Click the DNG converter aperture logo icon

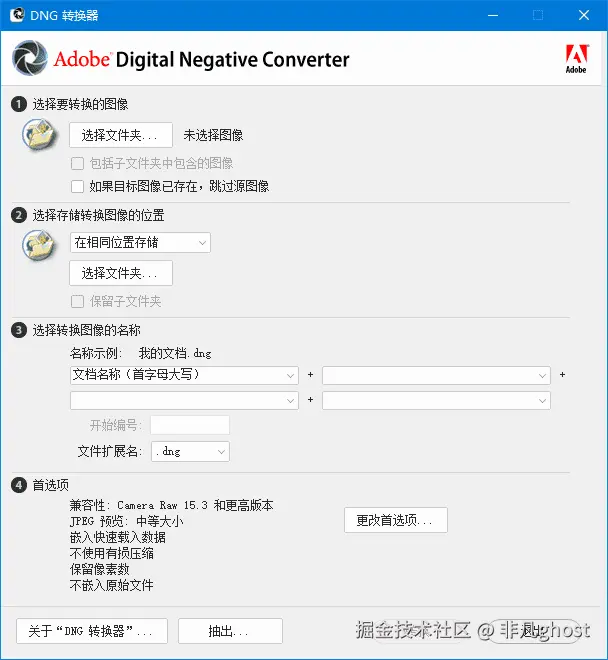point(30,58)
